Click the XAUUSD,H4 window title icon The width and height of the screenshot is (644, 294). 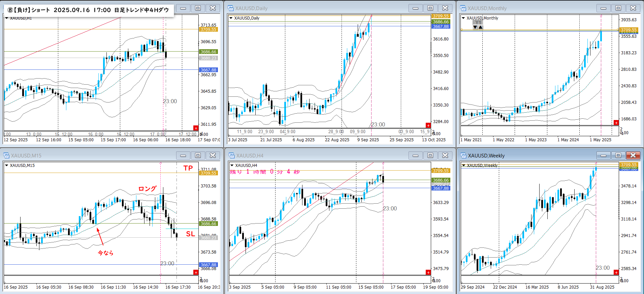(x=232, y=155)
